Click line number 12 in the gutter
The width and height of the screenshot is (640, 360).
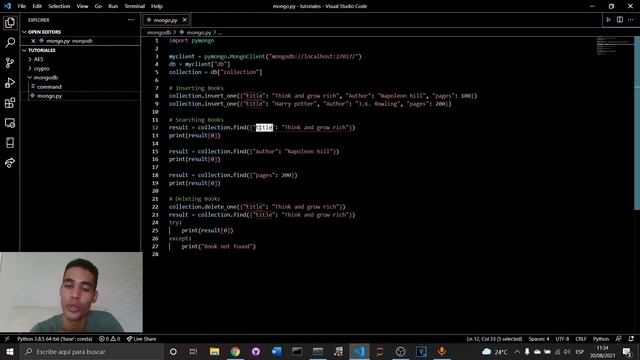pos(155,128)
